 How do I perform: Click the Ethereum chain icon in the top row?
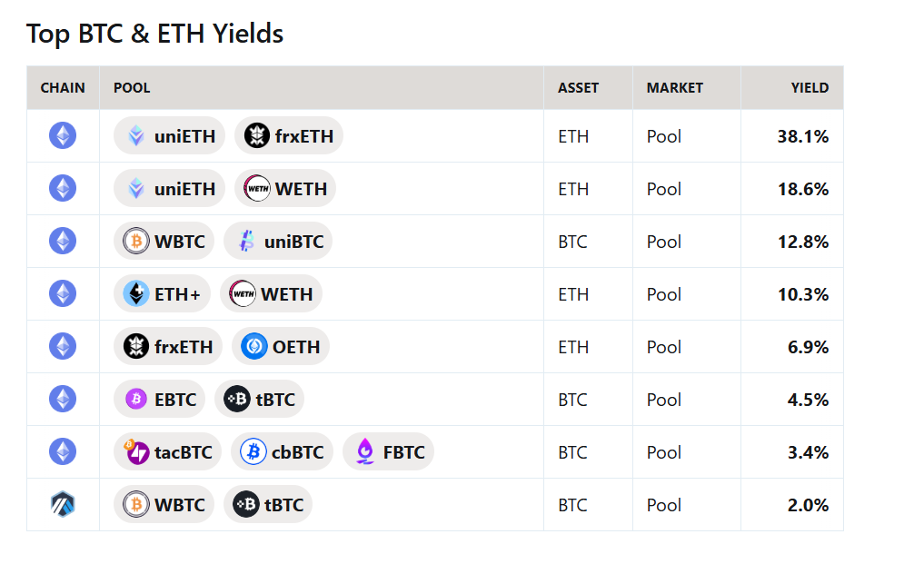63,135
